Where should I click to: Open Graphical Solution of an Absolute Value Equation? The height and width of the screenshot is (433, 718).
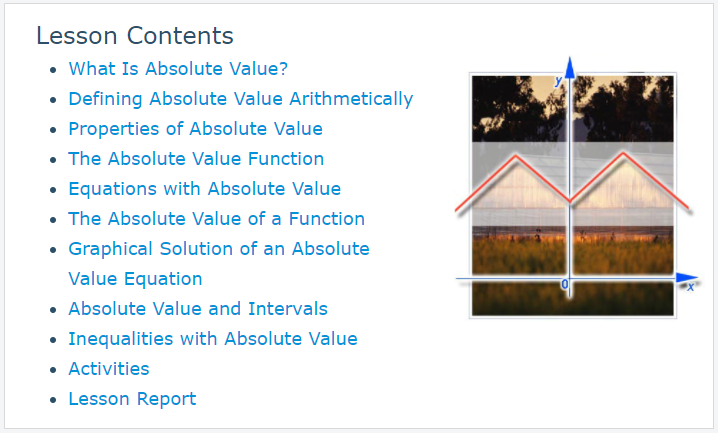pos(219,264)
